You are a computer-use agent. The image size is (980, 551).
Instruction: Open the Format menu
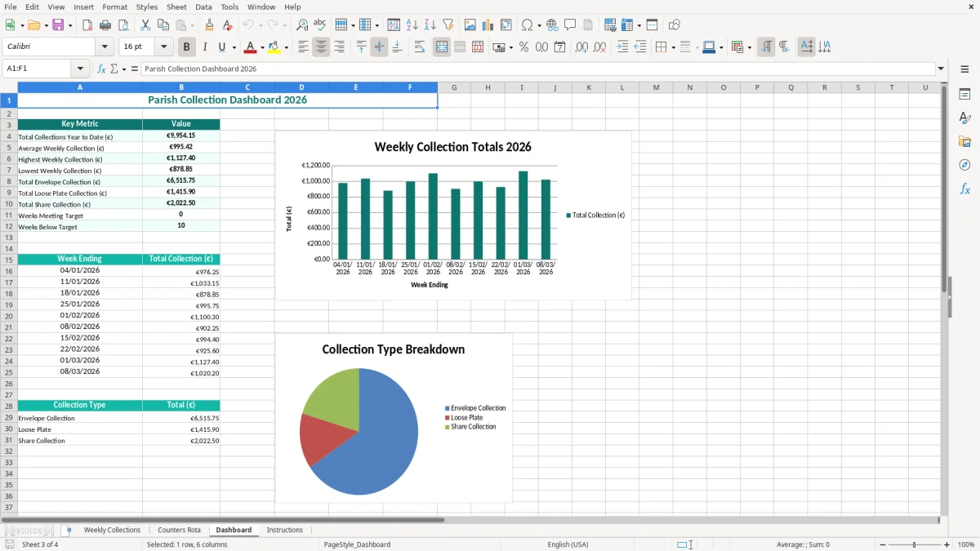tap(114, 7)
